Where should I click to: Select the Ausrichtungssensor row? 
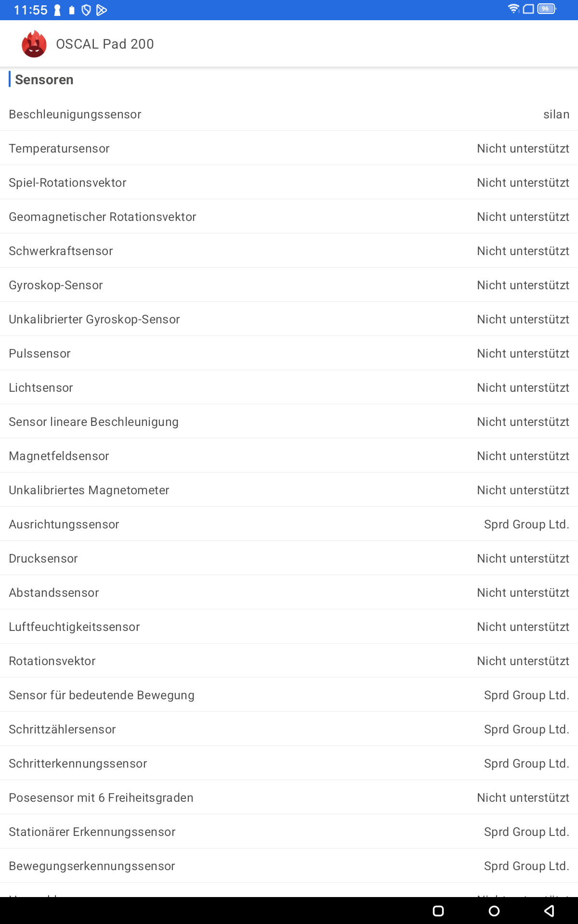(x=289, y=524)
